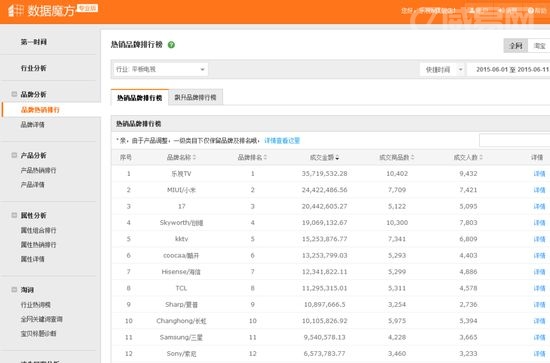Sort by the 成交人数 column

[x=468, y=157]
